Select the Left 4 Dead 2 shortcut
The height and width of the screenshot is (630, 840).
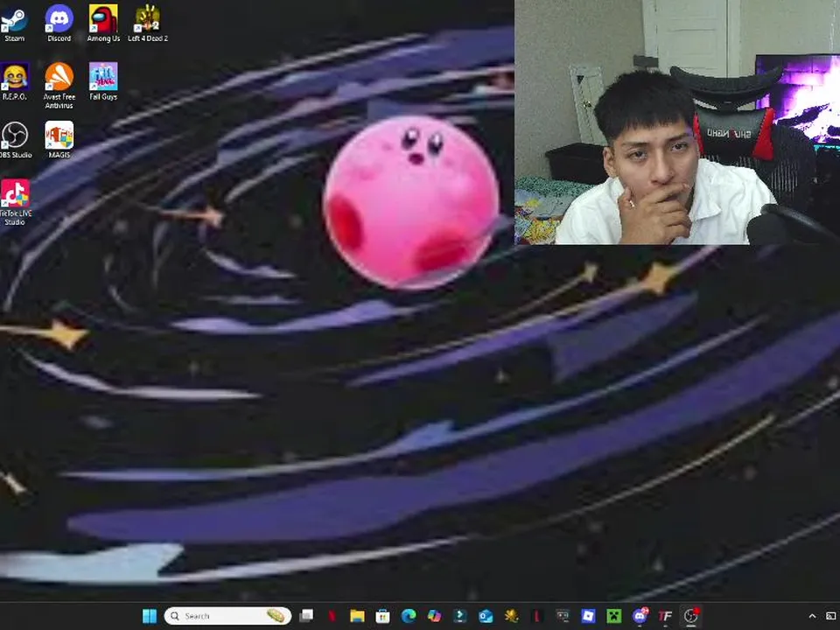pyautogui.click(x=148, y=24)
